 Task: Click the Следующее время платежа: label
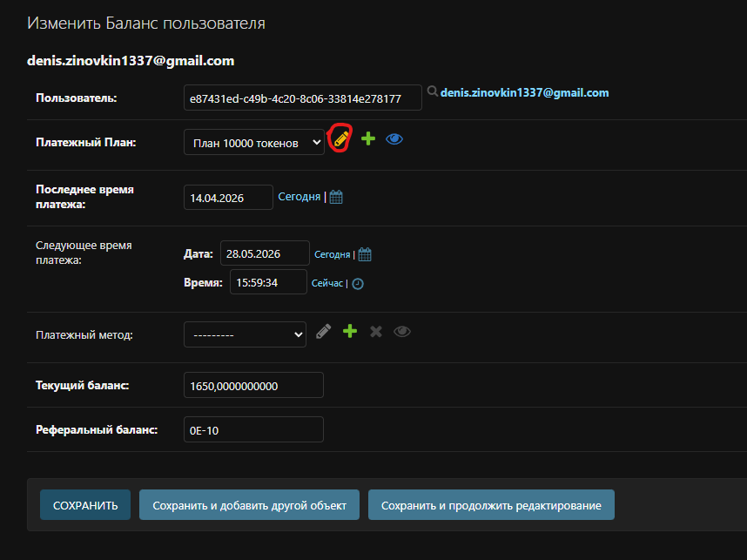click(x=84, y=253)
